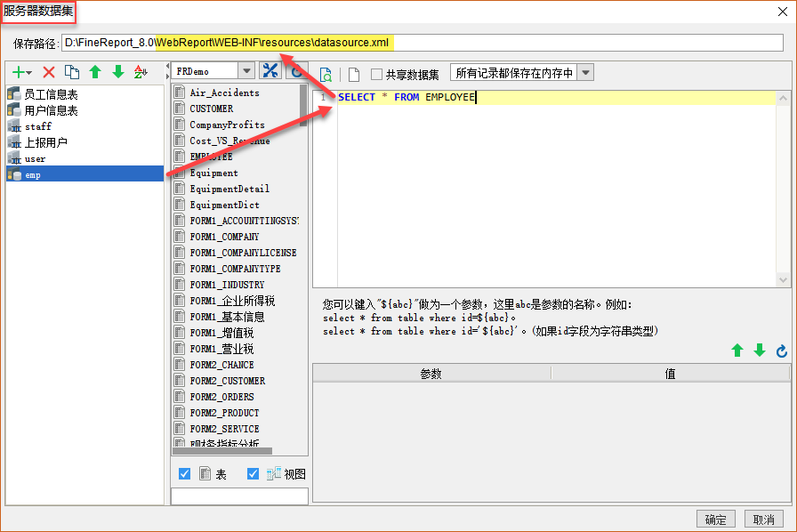Select the FORM1_营业税 table

[221, 349]
